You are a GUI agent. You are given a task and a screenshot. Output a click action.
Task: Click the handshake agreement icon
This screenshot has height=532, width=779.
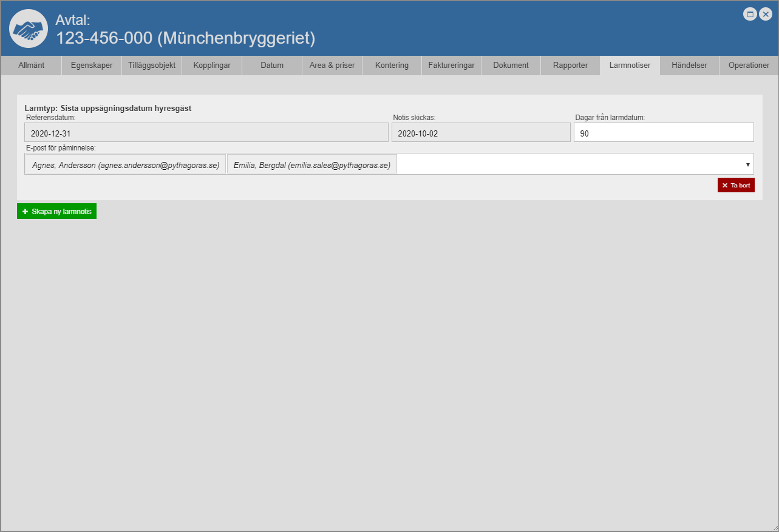click(x=29, y=29)
